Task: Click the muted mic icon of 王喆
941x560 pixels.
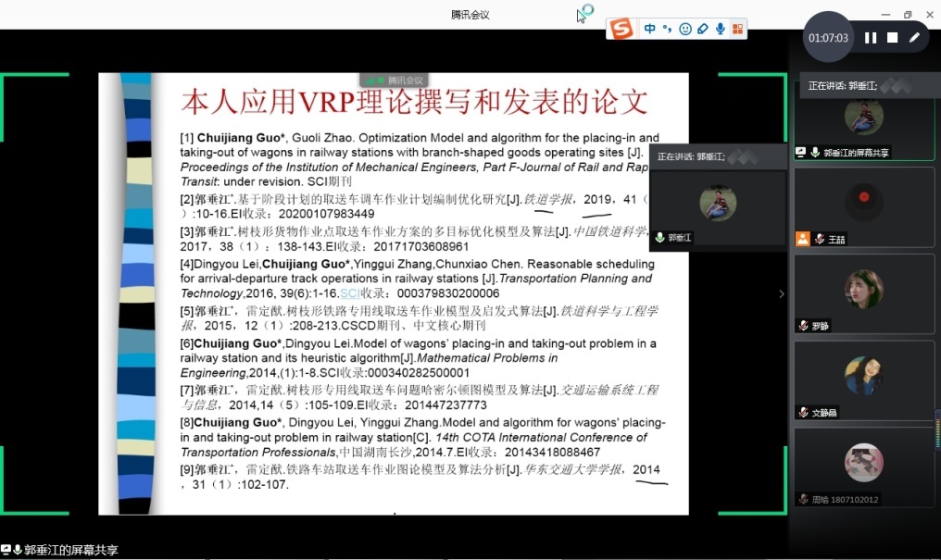Action: tap(819, 239)
